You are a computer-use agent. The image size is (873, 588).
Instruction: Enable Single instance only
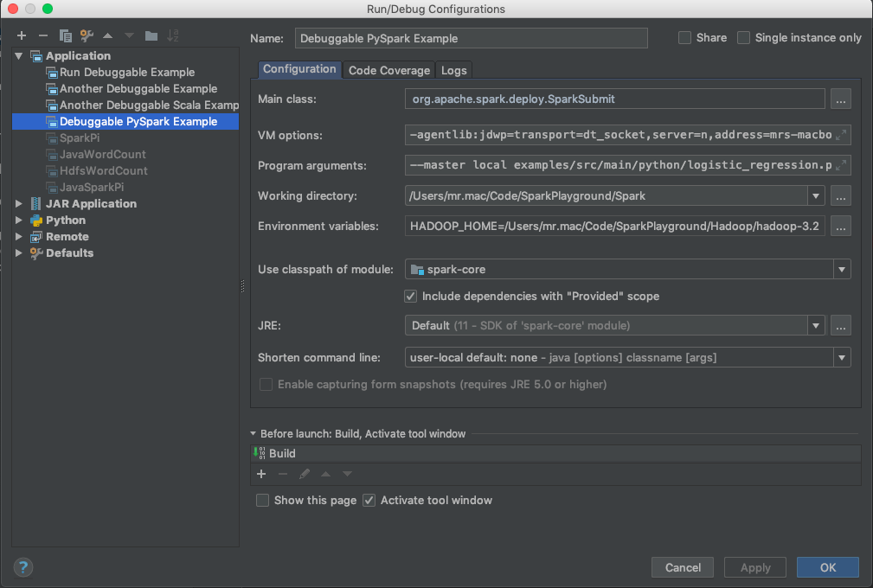click(743, 38)
